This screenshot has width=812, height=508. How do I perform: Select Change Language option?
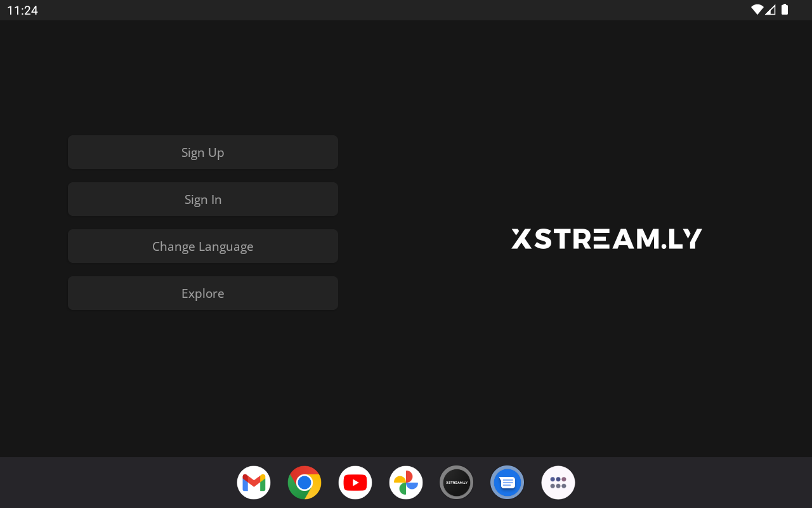(x=203, y=246)
